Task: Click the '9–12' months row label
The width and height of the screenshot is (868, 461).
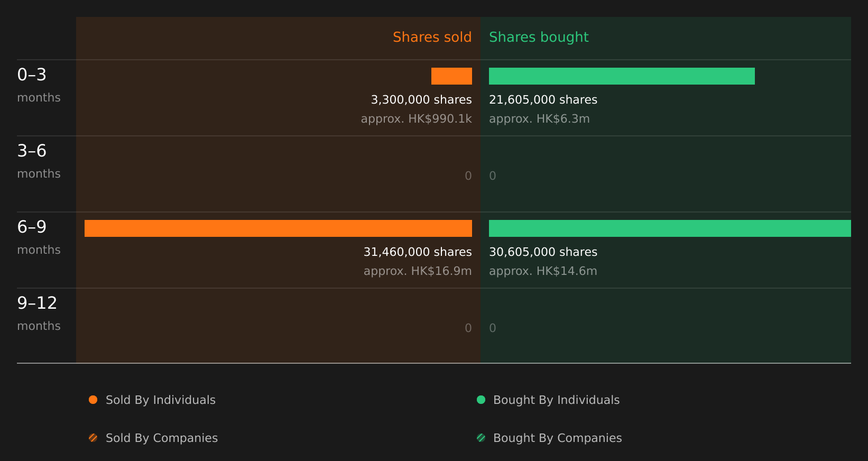Action: click(x=37, y=303)
